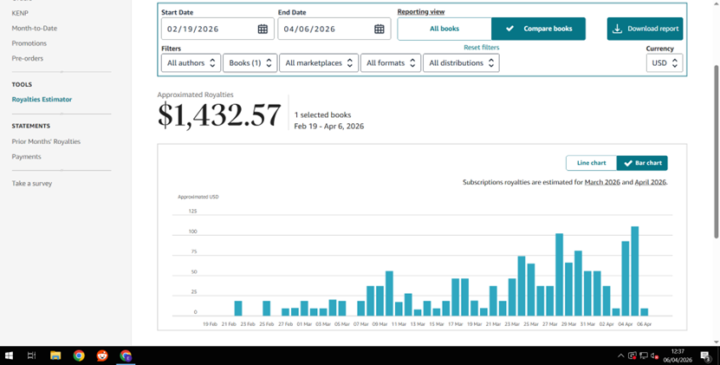Switch to Bar chart view
720x365 pixels.
pos(642,163)
